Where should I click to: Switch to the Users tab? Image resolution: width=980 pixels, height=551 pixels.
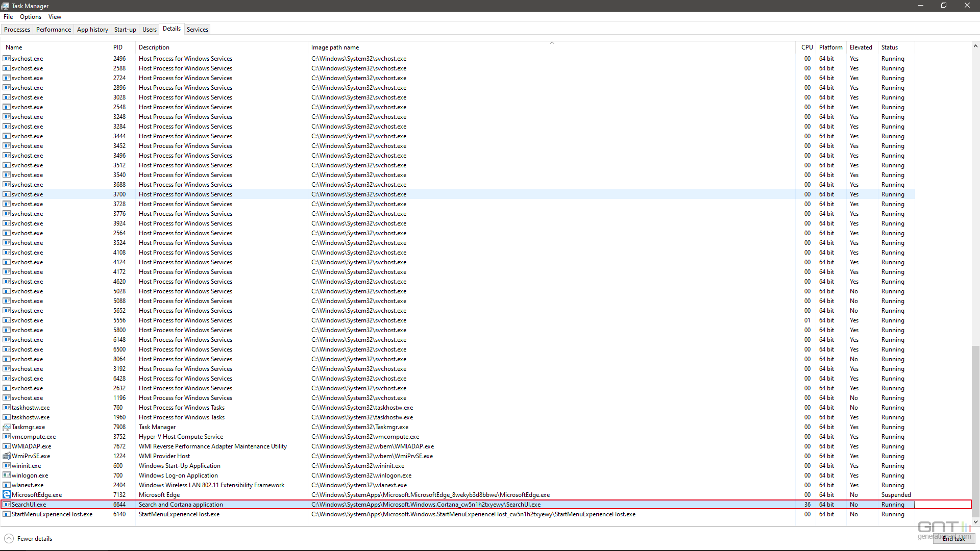point(150,30)
